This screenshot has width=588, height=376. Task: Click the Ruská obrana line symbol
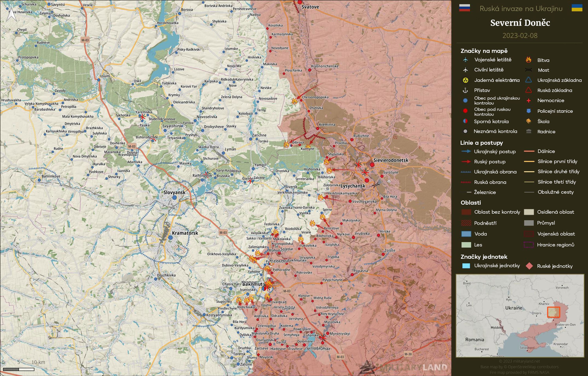click(466, 182)
